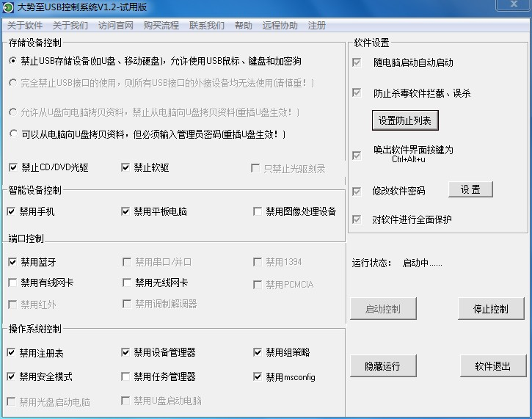Toggle 禁用串口/并口 checkbox
The width and height of the screenshot is (532, 419).
point(126,262)
